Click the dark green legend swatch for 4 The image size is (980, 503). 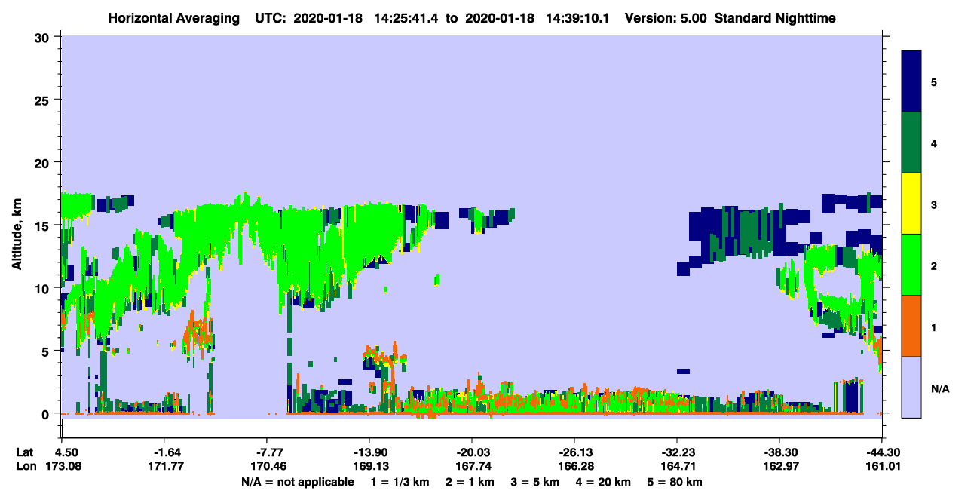(911, 143)
